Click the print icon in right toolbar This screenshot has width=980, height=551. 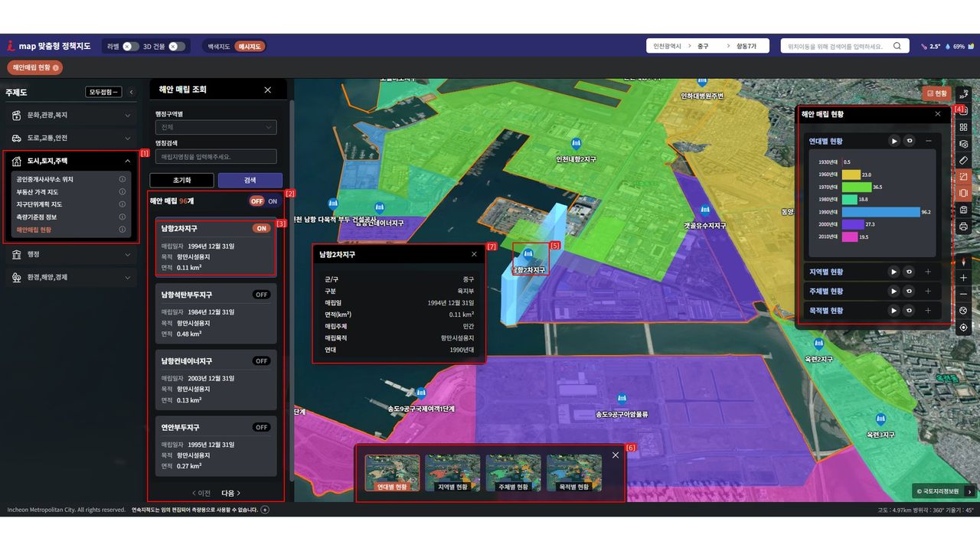(963, 227)
